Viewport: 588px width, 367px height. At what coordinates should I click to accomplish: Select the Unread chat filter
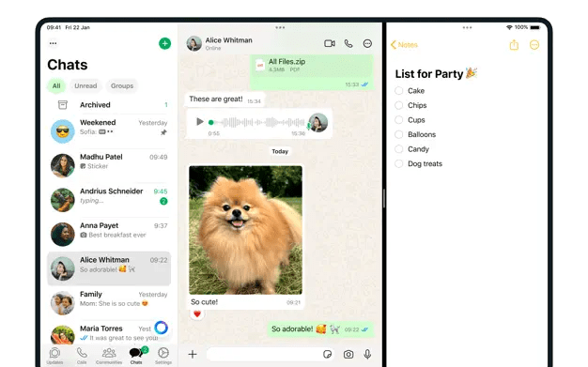[x=85, y=85]
